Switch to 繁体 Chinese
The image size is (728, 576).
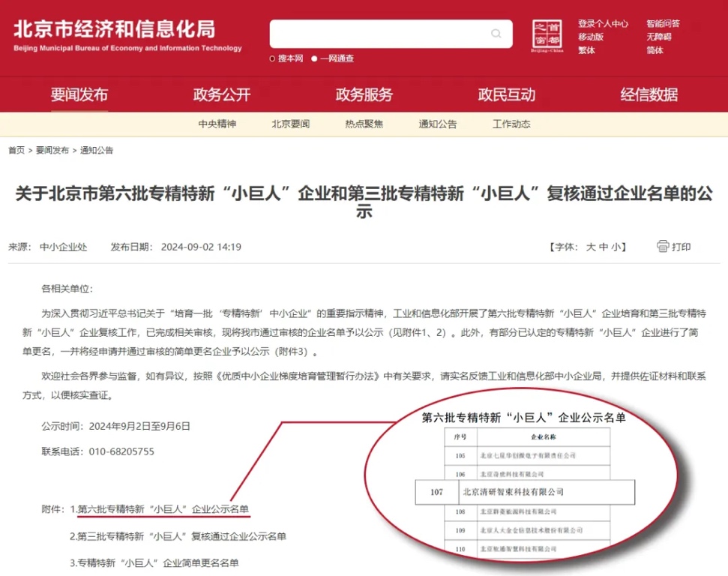(x=586, y=50)
